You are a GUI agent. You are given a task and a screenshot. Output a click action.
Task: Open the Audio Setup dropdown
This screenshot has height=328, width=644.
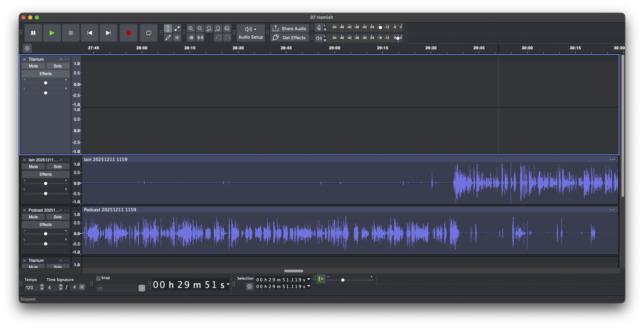tap(250, 33)
